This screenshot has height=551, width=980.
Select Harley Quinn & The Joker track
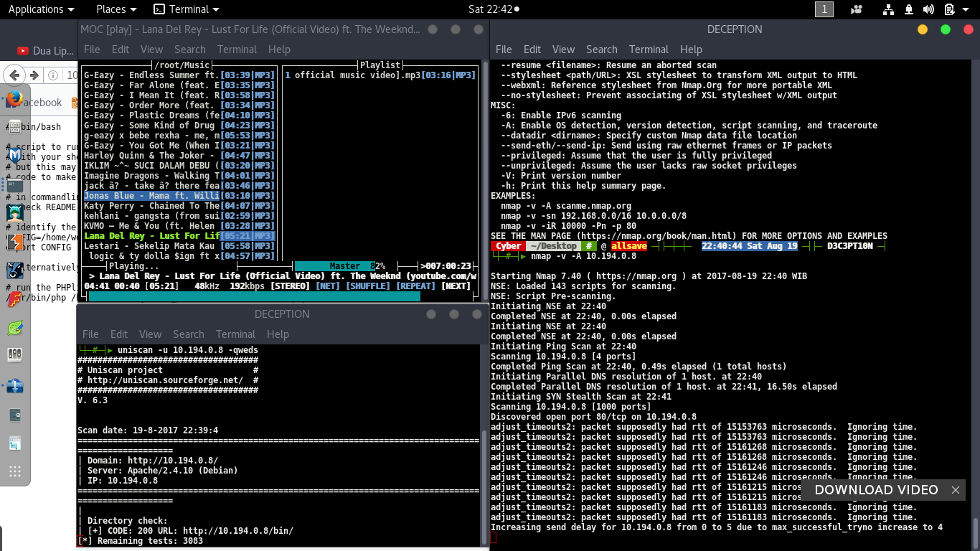click(179, 156)
